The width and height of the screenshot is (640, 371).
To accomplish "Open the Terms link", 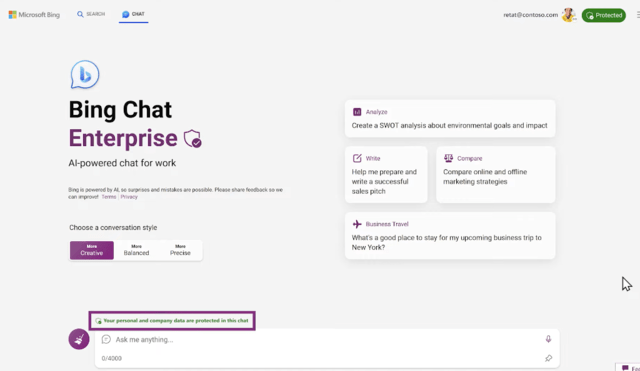I will pyautogui.click(x=109, y=197).
